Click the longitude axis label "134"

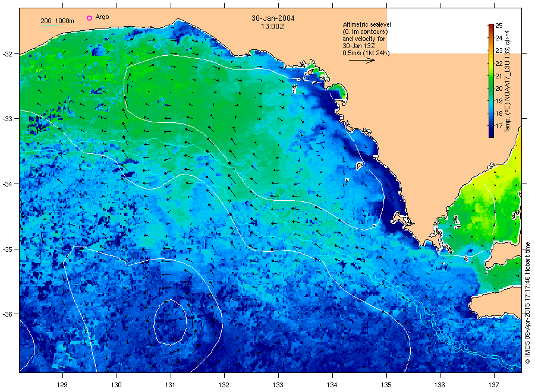pyautogui.click(x=332, y=385)
